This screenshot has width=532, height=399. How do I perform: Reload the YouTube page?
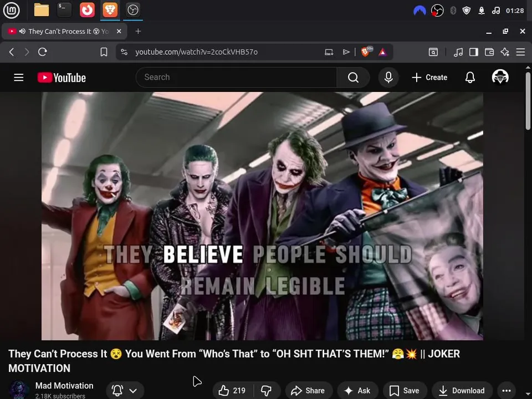tap(43, 52)
